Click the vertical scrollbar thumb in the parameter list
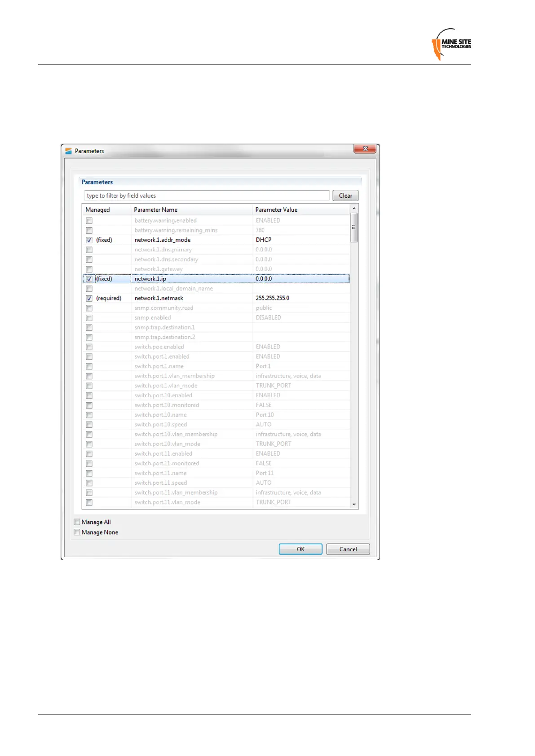535x756 pixels. [354, 227]
